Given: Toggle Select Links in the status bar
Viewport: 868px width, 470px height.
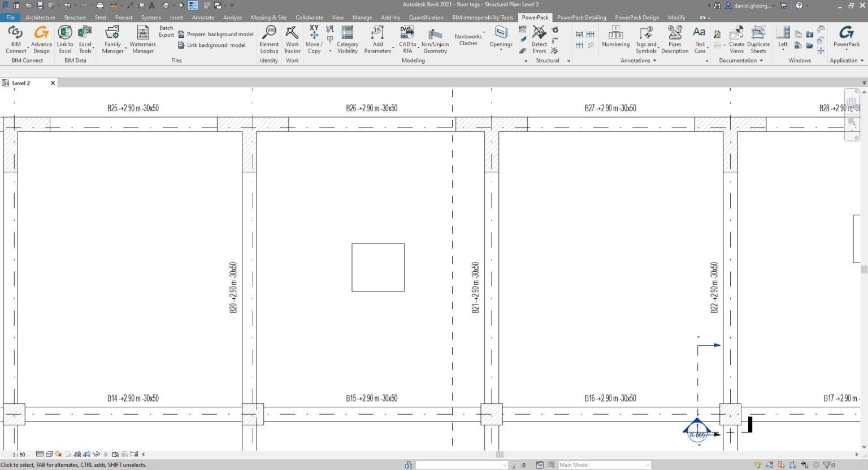Looking at the screenshot, I should (758, 464).
